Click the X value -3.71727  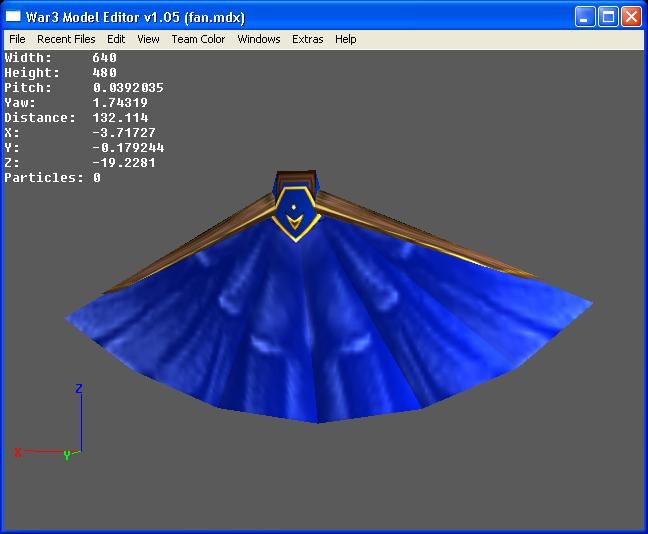(x=124, y=133)
